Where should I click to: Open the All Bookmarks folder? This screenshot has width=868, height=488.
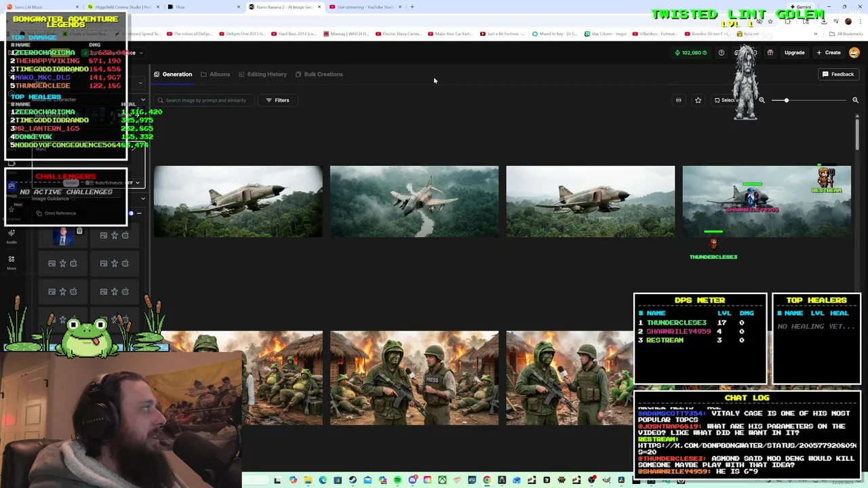[847, 33]
